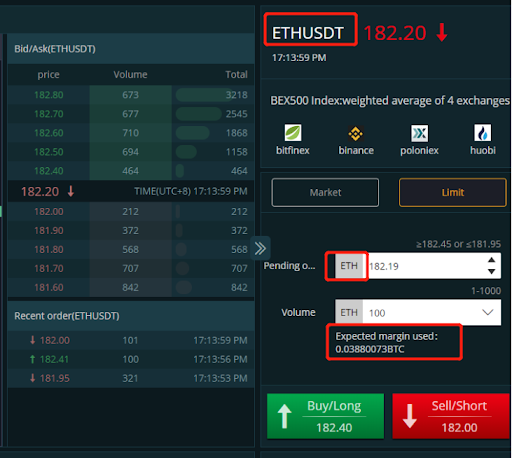Click the huobi flame icon
512x458 pixels.
482,133
